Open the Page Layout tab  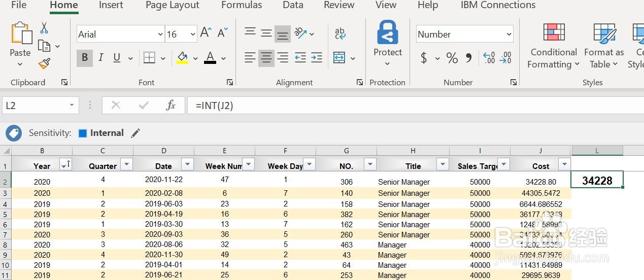[x=172, y=6]
